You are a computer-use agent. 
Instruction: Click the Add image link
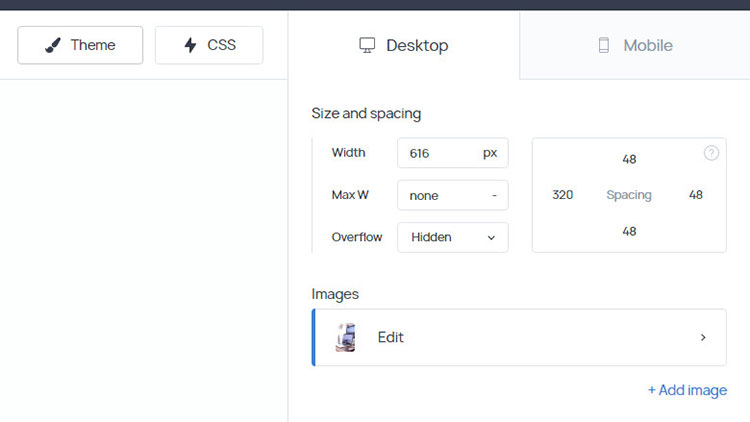(x=687, y=390)
